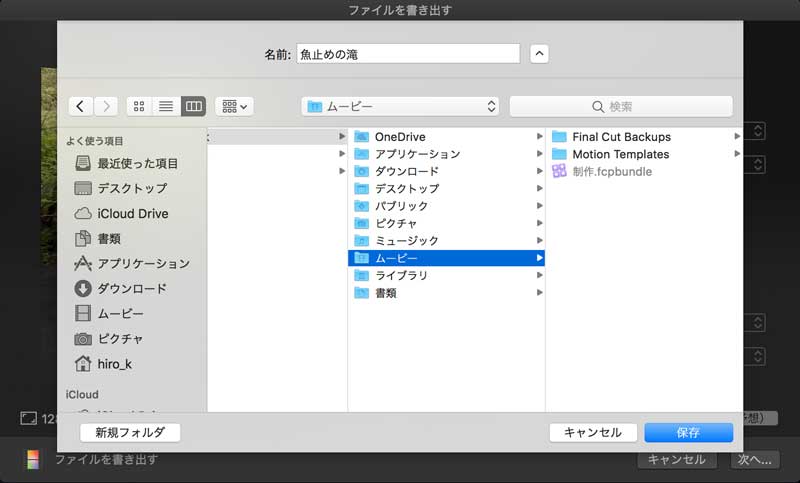Image resolution: width=800 pixels, height=483 pixels.
Task: Select column view mode
Action: 193,106
